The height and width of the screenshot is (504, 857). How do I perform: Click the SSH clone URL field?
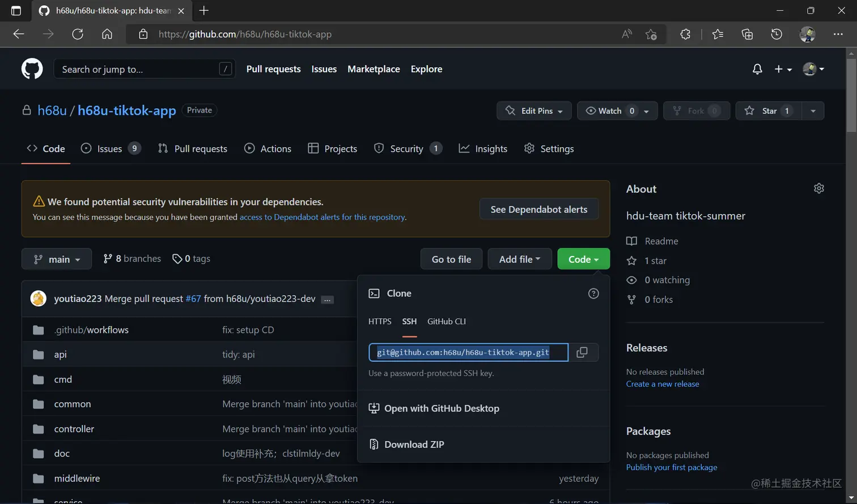[x=468, y=352]
